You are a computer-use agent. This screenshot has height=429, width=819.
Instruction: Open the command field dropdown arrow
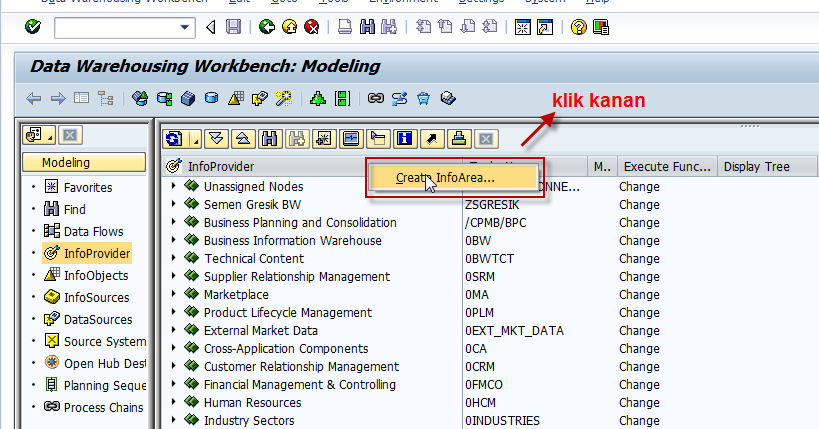tap(184, 27)
